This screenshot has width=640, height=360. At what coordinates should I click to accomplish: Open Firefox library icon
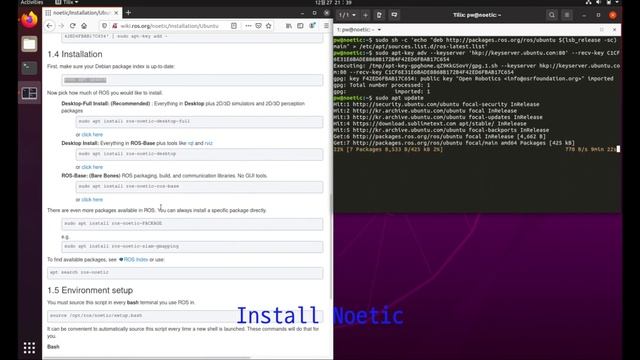(x=289, y=26)
